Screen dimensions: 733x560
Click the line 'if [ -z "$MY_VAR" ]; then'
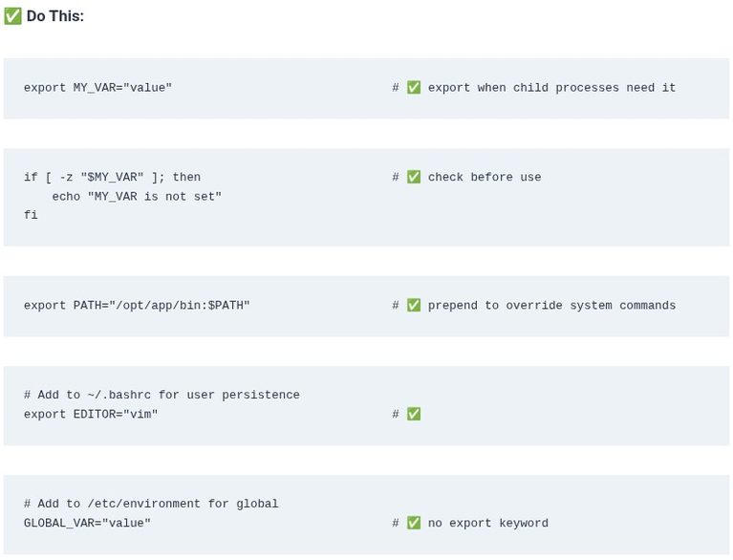click(112, 177)
